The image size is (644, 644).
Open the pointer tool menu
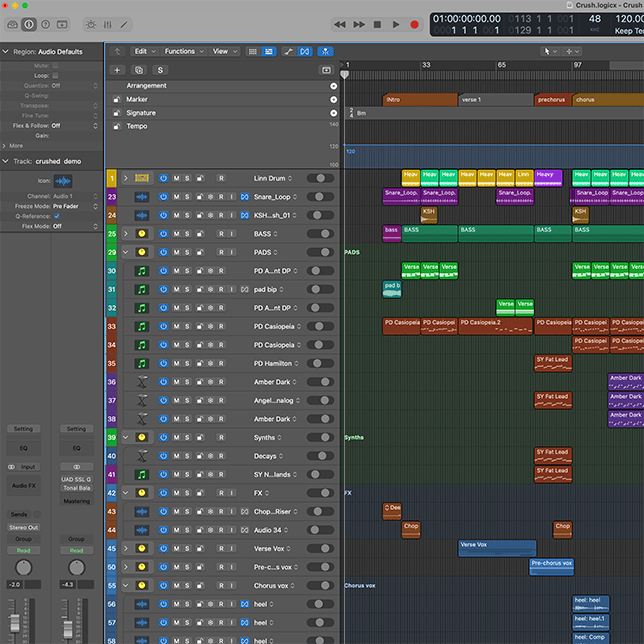[x=550, y=51]
